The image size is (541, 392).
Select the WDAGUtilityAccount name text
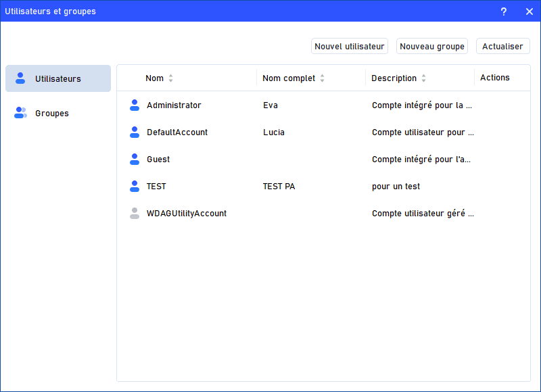click(x=187, y=214)
